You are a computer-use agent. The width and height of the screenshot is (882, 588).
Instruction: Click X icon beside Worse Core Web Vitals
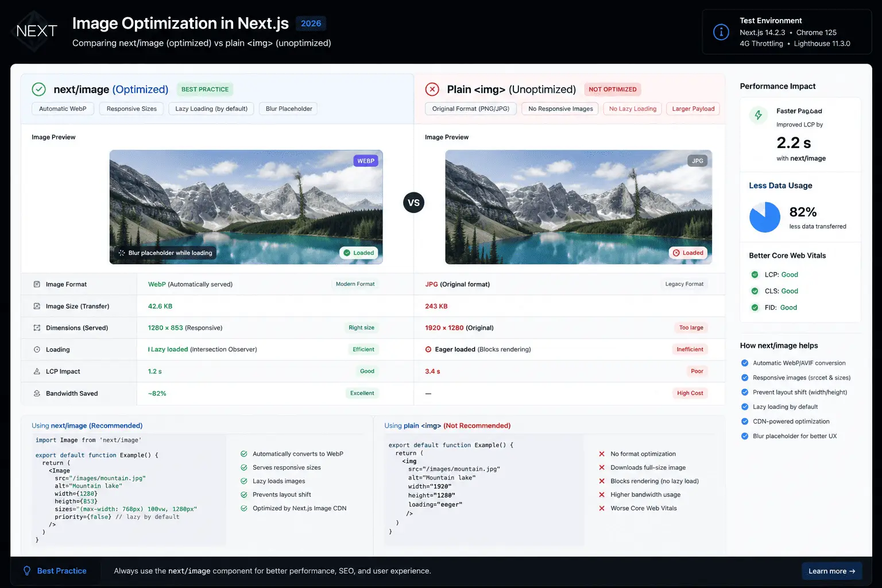click(x=602, y=508)
